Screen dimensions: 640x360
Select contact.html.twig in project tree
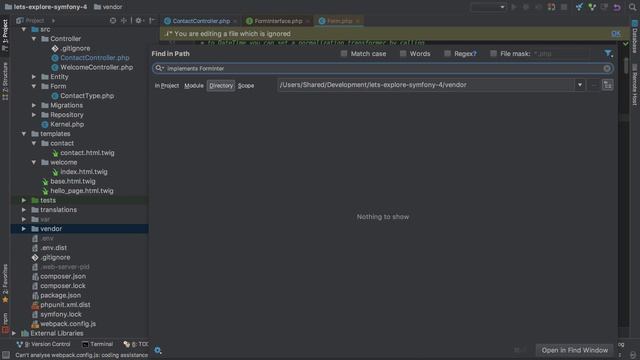[87, 153]
